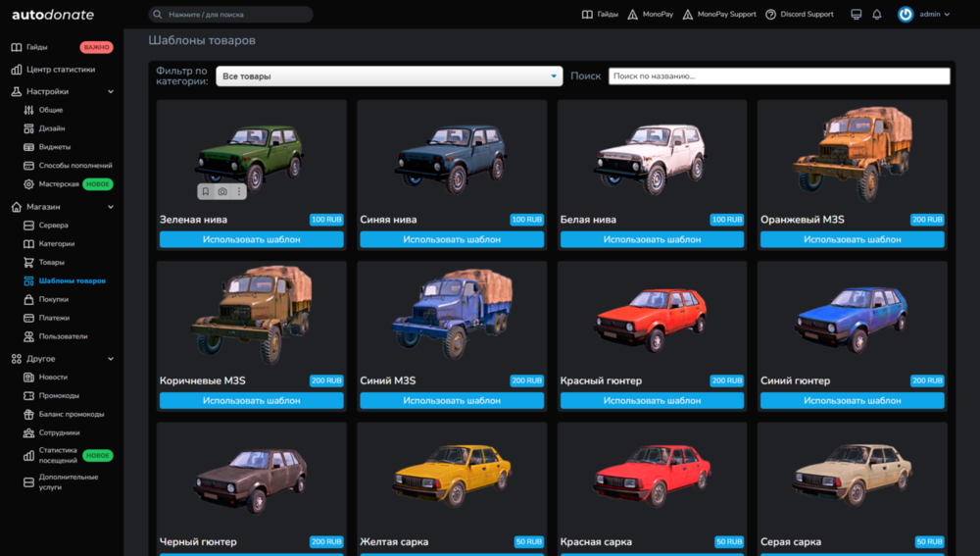Click the search magnifier icon in top bar

click(158, 15)
